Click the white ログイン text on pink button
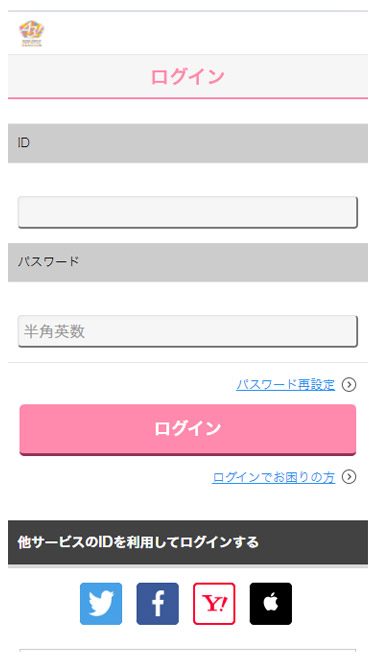 point(188,428)
